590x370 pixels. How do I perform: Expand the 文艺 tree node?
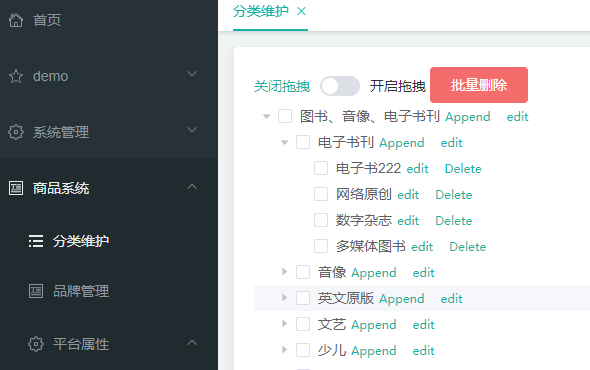284,324
